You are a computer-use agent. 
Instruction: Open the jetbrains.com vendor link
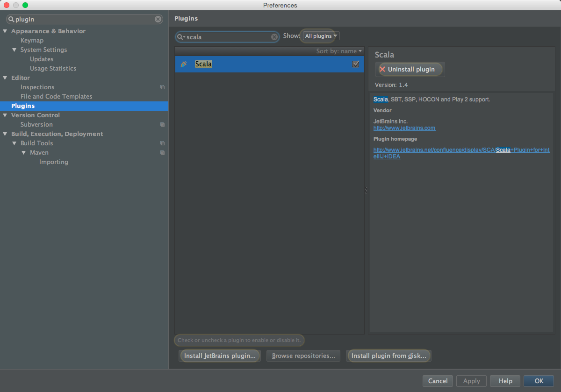(x=404, y=128)
